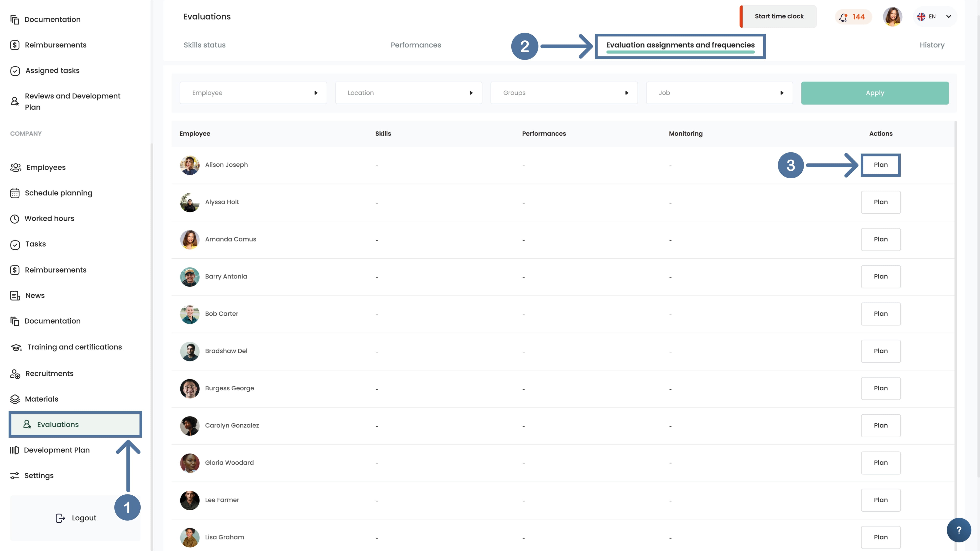Select the Recruitments icon
980x551 pixels.
[x=15, y=374]
